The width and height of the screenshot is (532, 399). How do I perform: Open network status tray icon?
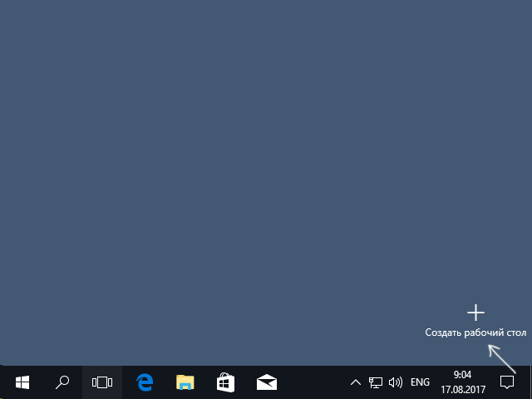(375, 382)
